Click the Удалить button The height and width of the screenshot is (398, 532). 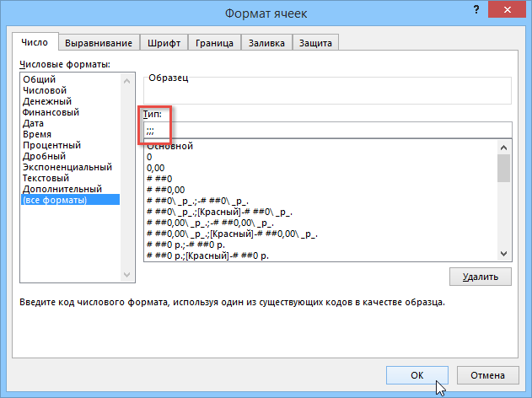pos(481,277)
